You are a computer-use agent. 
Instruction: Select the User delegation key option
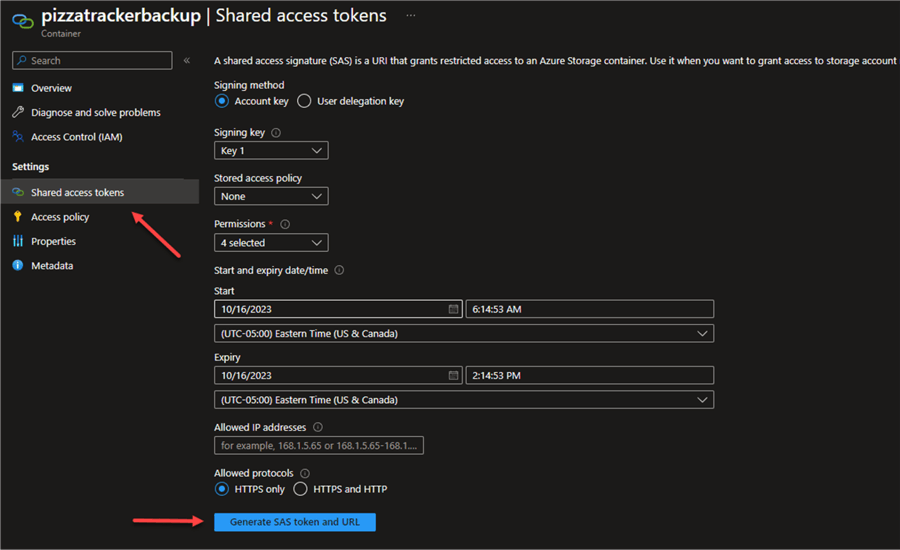(x=304, y=101)
